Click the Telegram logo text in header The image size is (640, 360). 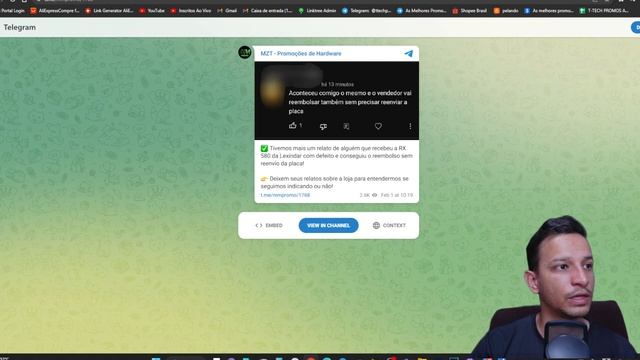[20, 27]
